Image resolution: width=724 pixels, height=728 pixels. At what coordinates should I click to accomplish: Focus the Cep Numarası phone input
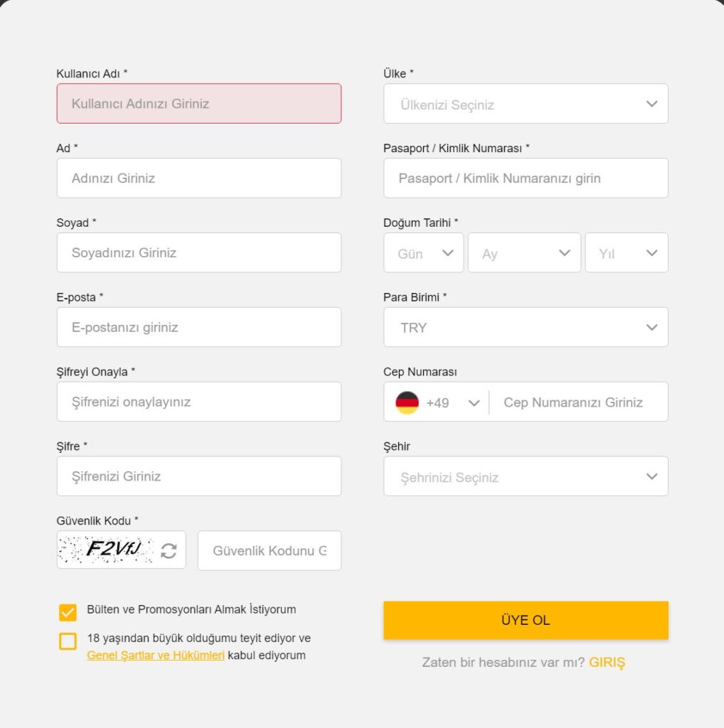point(577,402)
